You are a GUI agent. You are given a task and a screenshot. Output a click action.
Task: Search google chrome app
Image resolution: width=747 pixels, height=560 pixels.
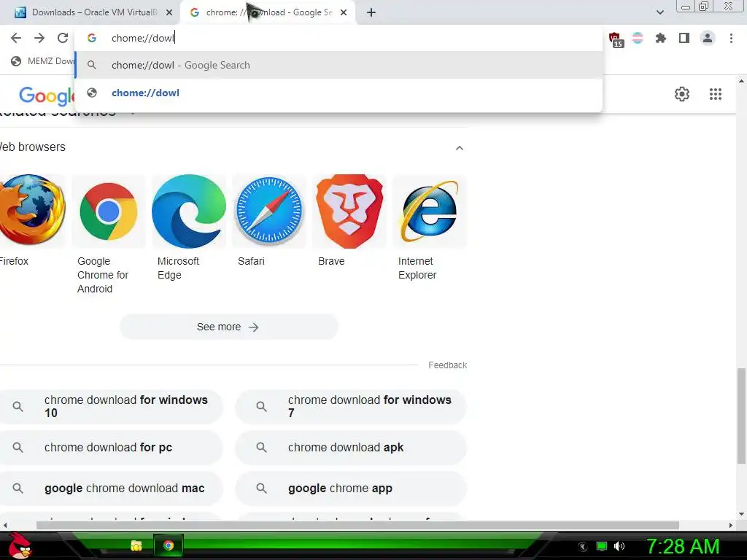[x=351, y=489]
